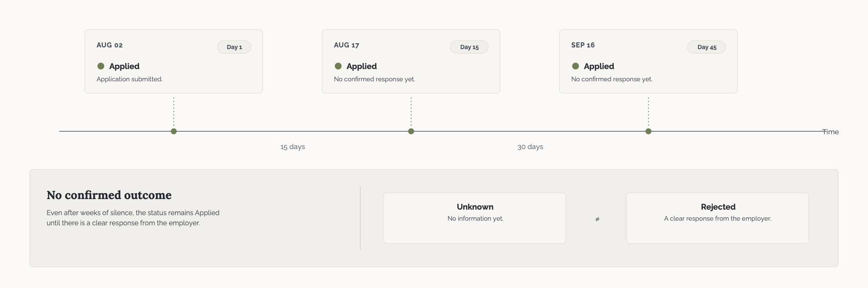Open the Unknown status box
Screen dimensions: 868x288
475,218
